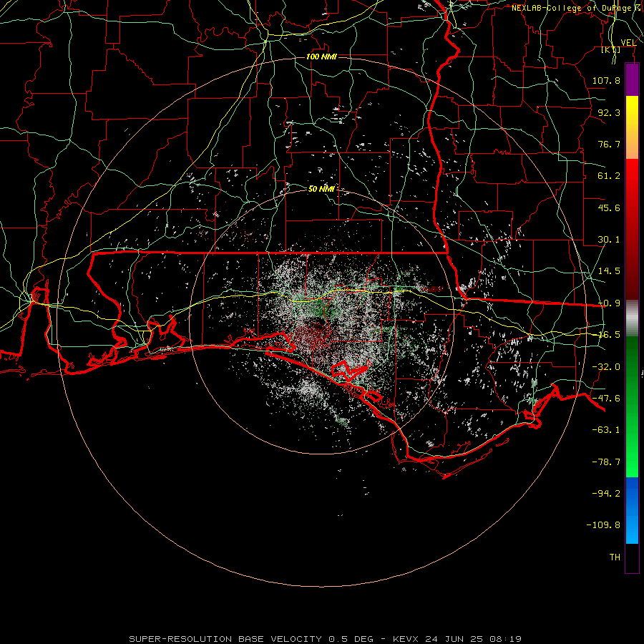The height and width of the screenshot is (644, 644).
Task: Click the -0.9 velocity scale value
Action: click(x=609, y=303)
